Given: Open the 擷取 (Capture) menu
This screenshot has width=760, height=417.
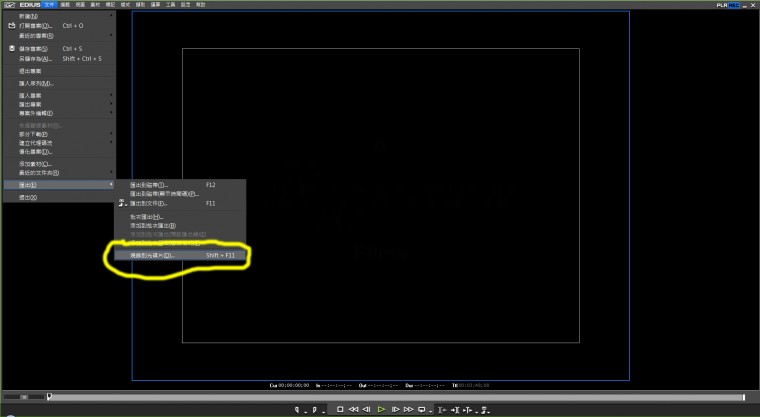Looking at the screenshot, I should (x=140, y=4).
